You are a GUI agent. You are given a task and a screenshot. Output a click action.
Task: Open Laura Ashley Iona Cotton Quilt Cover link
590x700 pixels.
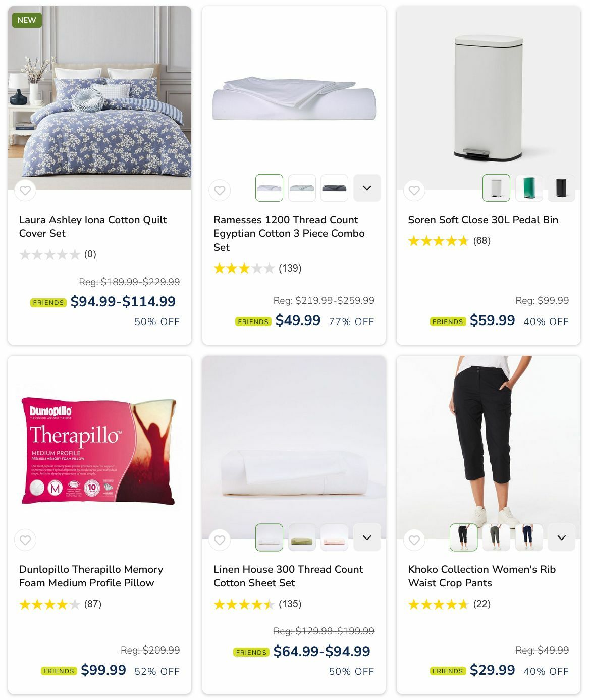(93, 226)
